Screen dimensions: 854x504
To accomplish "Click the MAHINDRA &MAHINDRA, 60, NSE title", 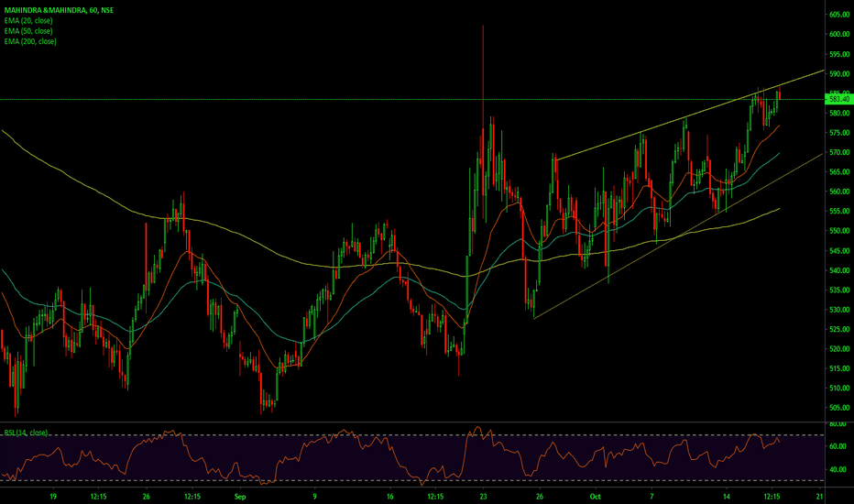I will click(59, 10).
